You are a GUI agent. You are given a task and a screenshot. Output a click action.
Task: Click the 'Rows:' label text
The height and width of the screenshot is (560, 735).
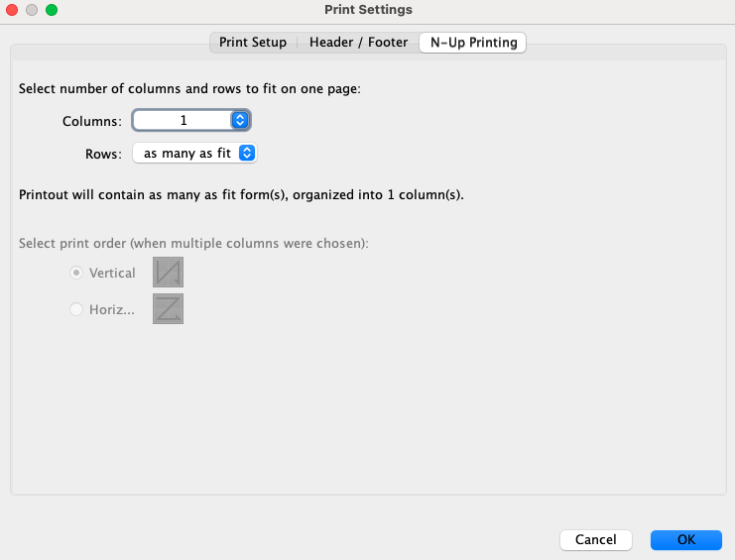[103, 154]
